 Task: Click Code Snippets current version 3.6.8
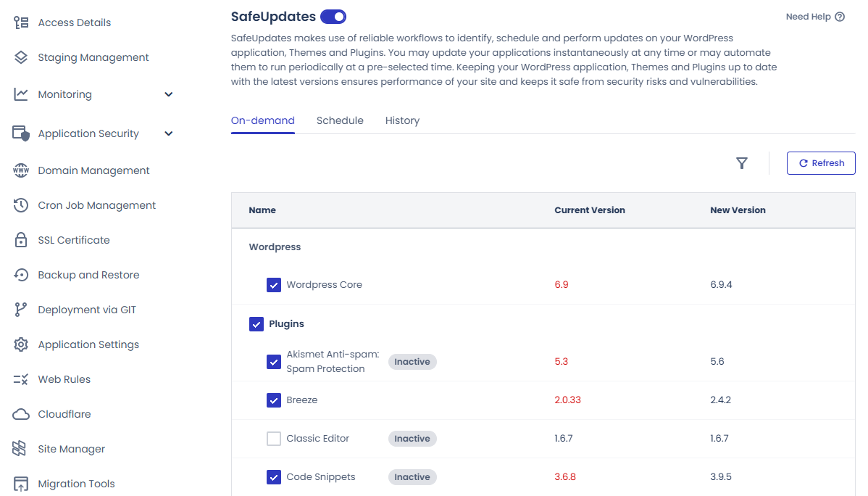565,477
